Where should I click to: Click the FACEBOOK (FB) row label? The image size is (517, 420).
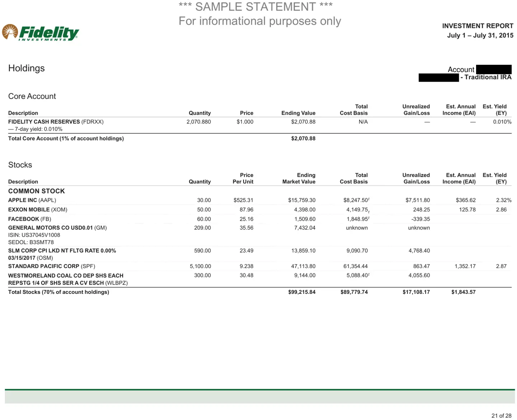(30, 219)
